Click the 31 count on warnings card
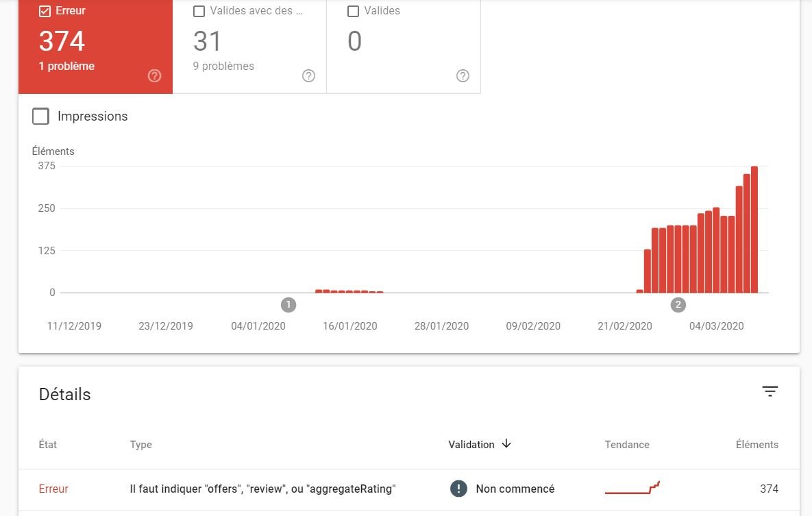Image resolution: width=812 pixels, height=516 pixels. [x=207, y=41]
